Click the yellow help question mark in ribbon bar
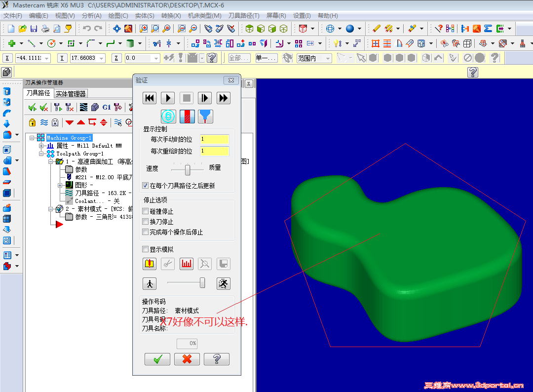Viewport: 533px width, 392px height. 473,72
